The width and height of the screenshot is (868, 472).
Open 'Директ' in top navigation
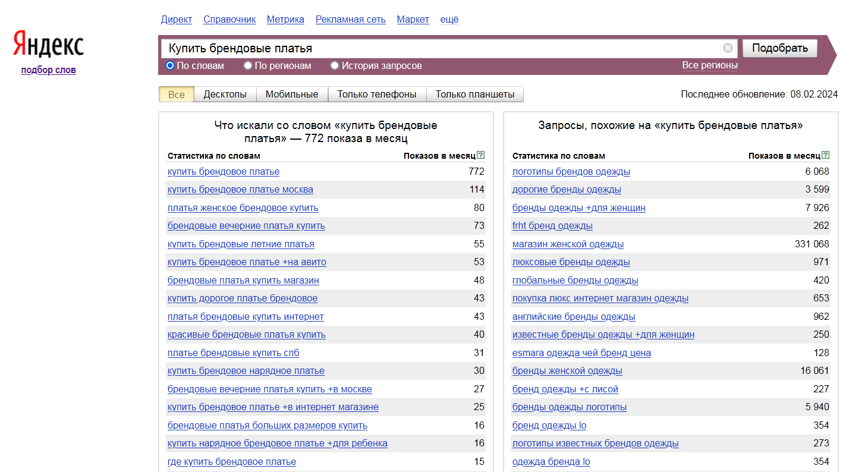tap(177, 20)
